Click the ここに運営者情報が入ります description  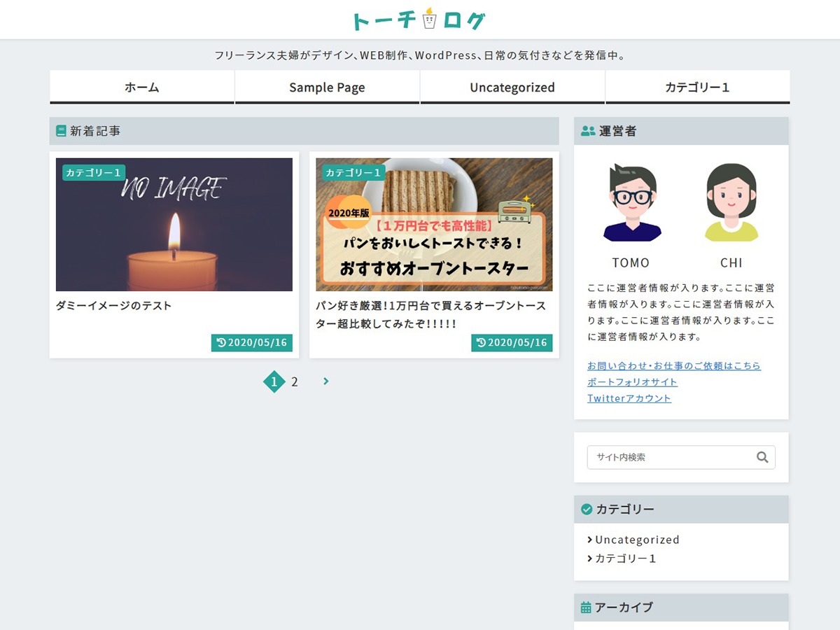click(681, 312)
